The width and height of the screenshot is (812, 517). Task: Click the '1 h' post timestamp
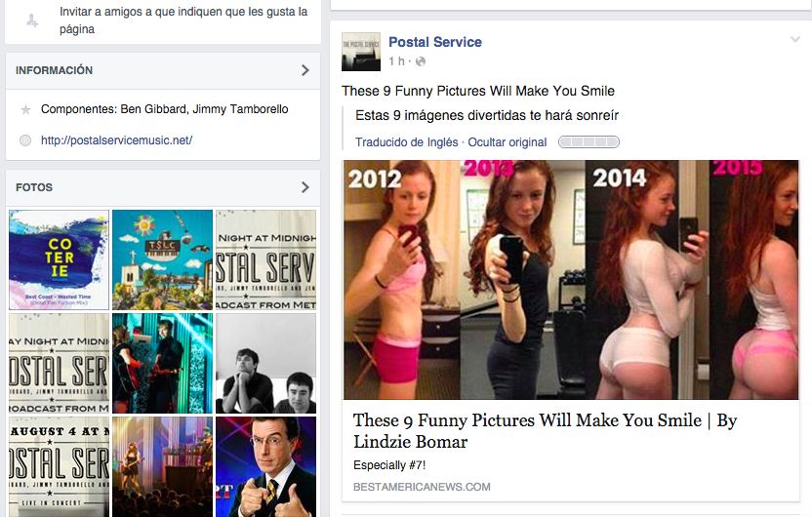click(395, 61)
